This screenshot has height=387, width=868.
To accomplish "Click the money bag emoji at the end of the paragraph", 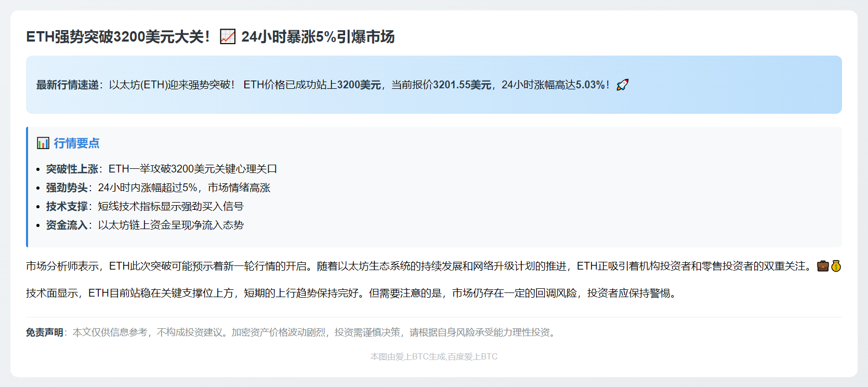I will pos(836,266).
